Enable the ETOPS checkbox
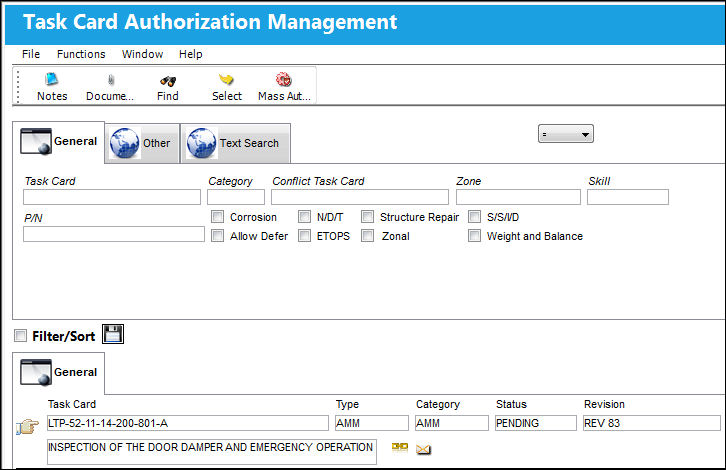Screen dimensions: 726x470 point(304,236)
